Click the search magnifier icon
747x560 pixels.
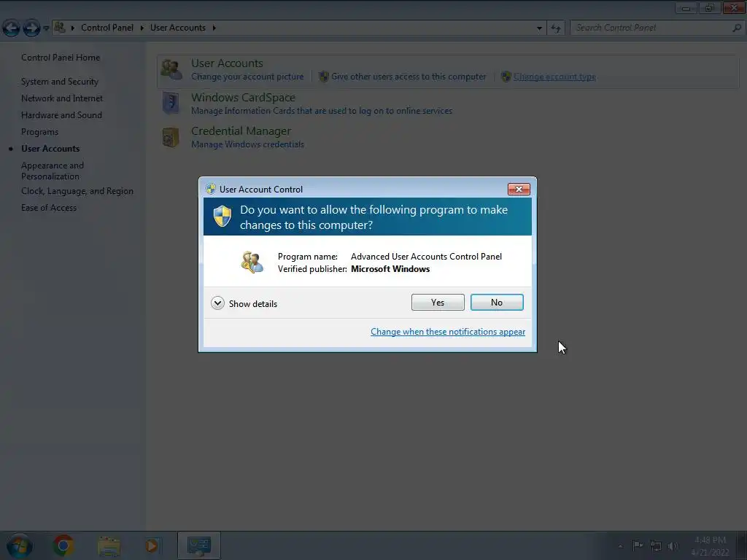pyautogui.click(x=737, y=28)
